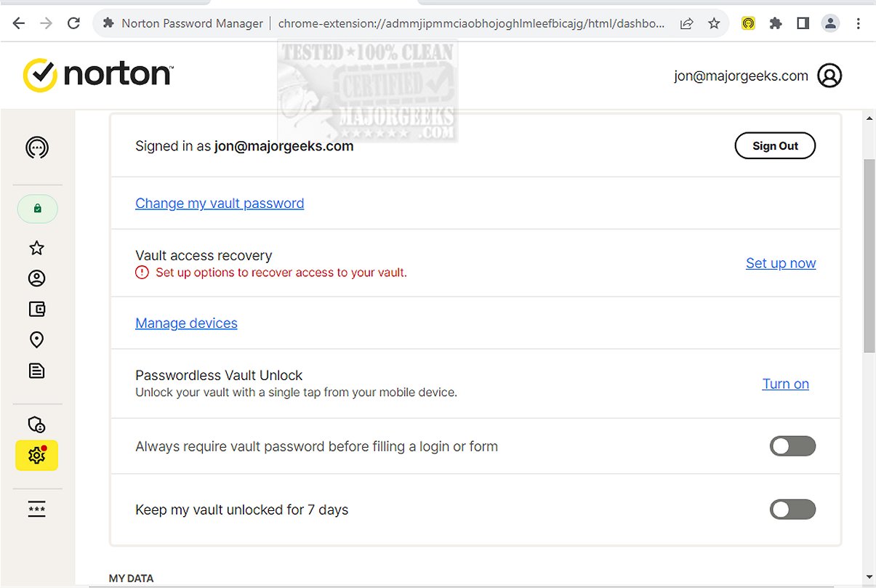Image resolution: width=876 pixels, height=588 pixels.
Task: Click Set up now for vault recovery
Action: [x=781, y=263]
